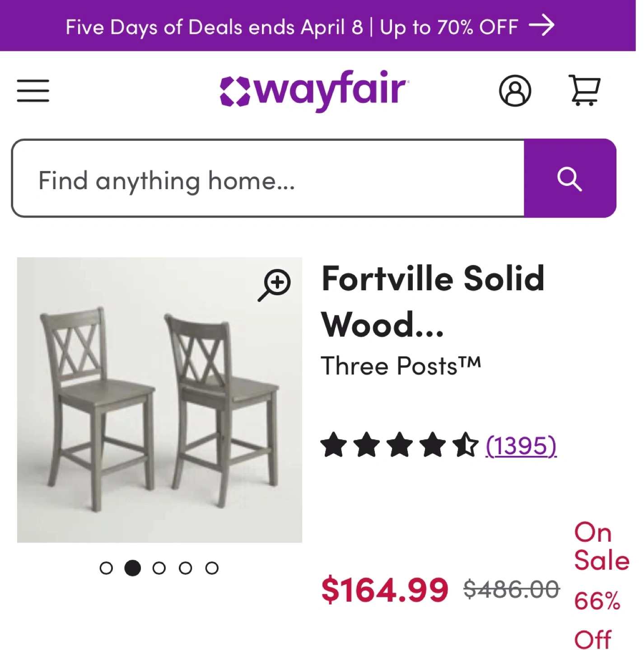Select the fifth image carousel dot
The image size is (644, 650).
point(212,568)
